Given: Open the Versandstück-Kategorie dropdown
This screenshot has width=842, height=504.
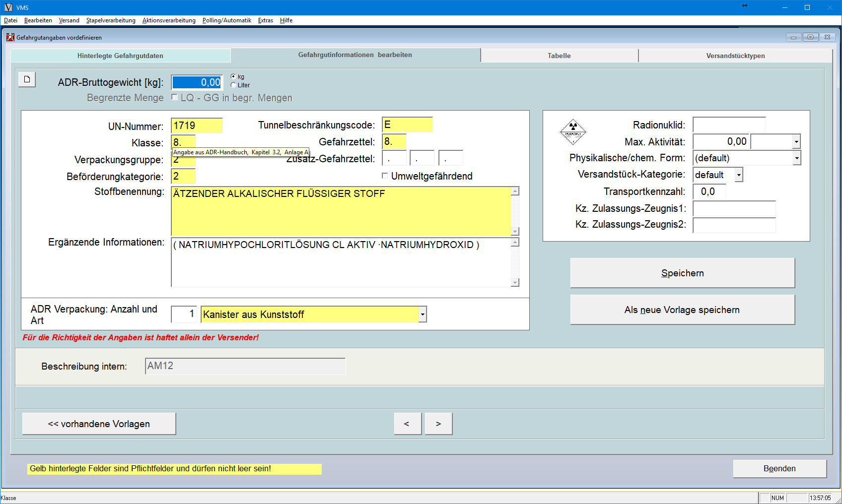Looking at the screenshot, I should [739, 175].
